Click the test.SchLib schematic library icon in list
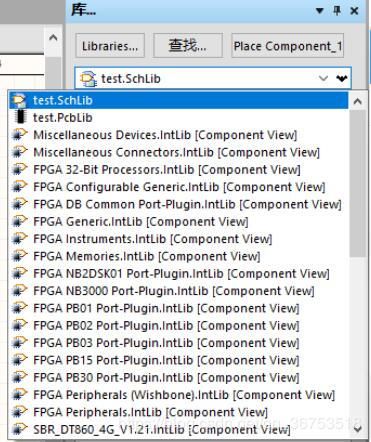 19,100
